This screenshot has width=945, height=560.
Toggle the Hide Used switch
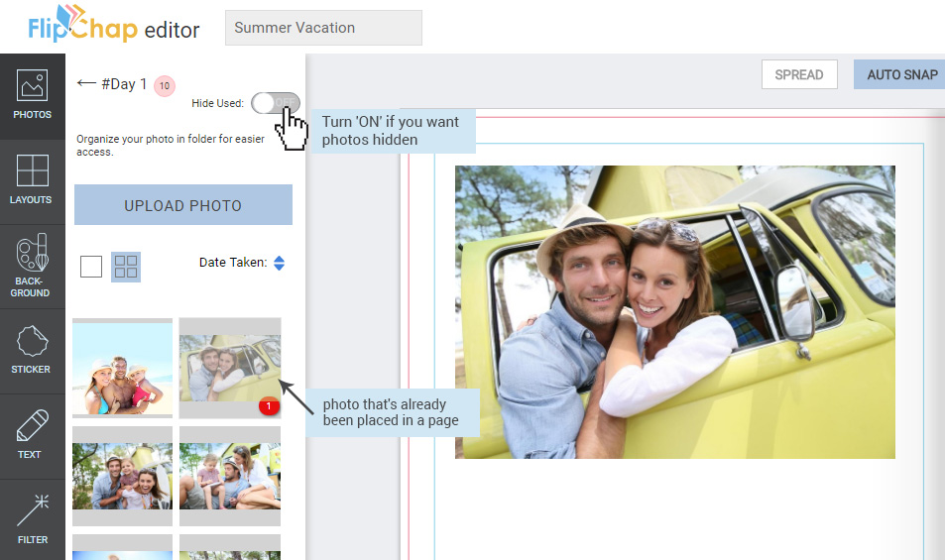tap(276, 103)
